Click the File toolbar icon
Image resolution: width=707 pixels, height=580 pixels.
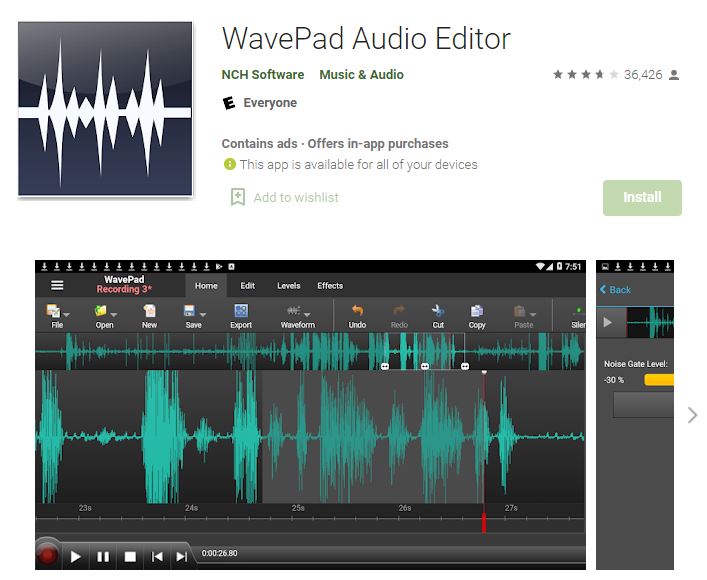(x=53, y=311)
